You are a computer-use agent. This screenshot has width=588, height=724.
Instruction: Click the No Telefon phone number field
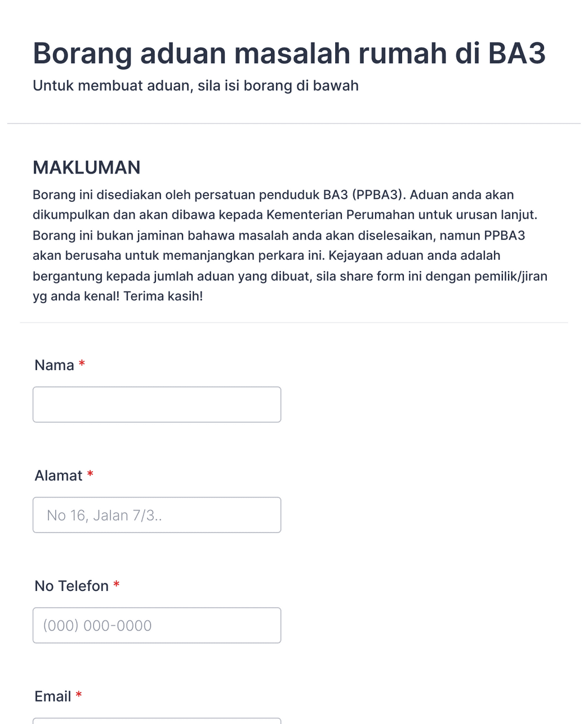157,625
